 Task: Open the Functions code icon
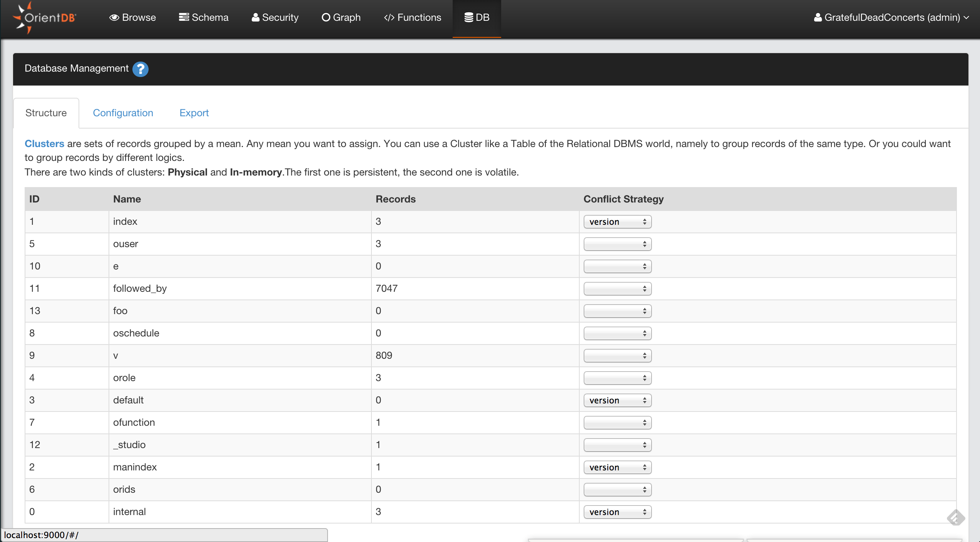click(x=389, y=17)
